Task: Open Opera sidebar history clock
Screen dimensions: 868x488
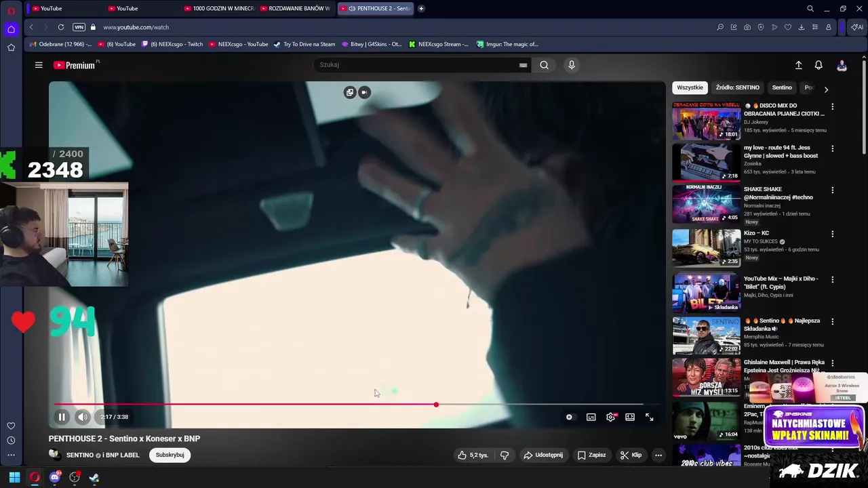Action: [11, 441]
